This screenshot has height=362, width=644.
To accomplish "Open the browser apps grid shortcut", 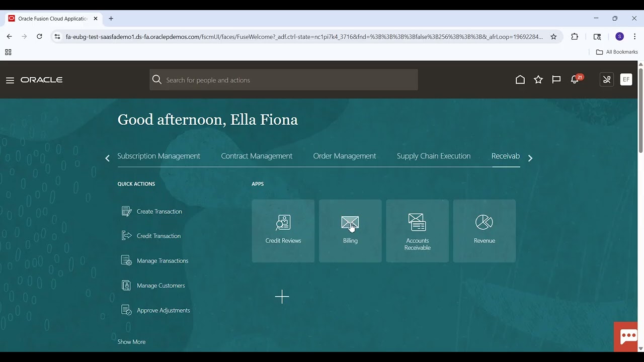I will (x=8, y=52).
